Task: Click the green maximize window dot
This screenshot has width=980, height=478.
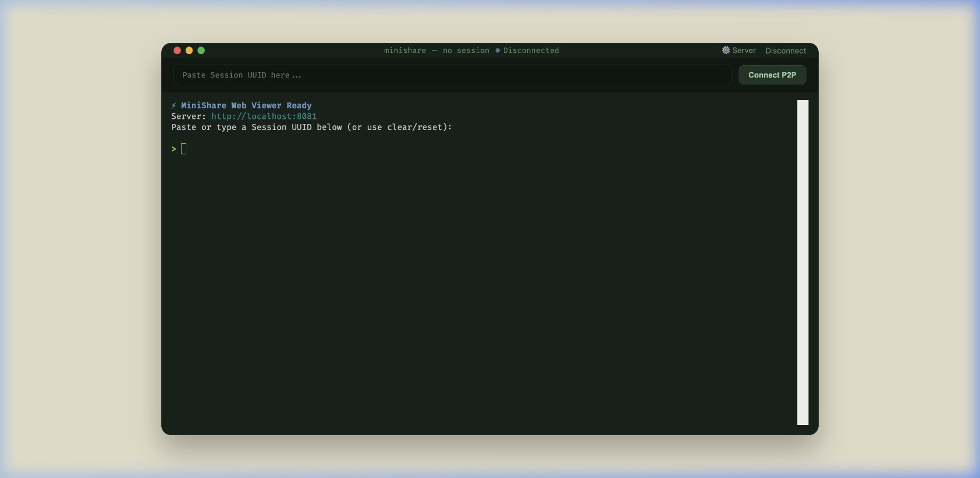Action: point(201,51)
